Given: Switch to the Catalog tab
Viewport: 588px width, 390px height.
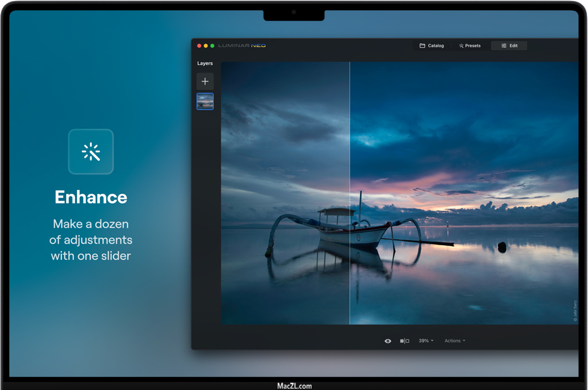Looking at the screenshot, I should pos(436,46).
